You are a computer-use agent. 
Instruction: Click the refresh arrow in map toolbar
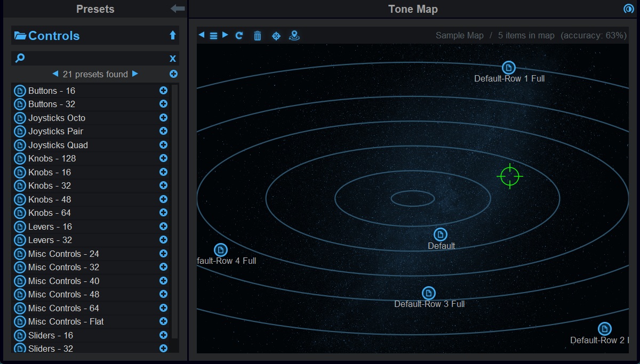[x=239, y=36]
